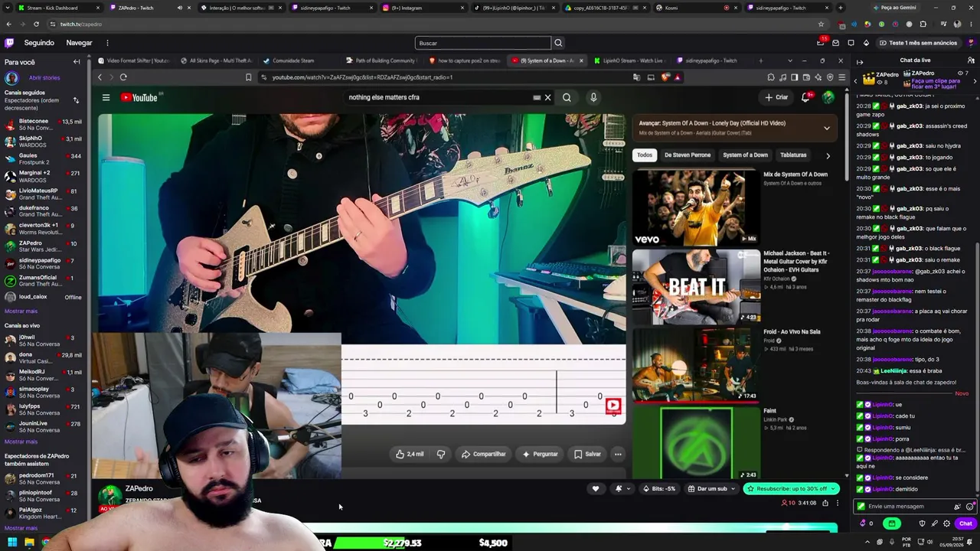980x551 pixels.
Task: Open Michael Jackson Beat It video thumbnail
Action: (696, 287)
